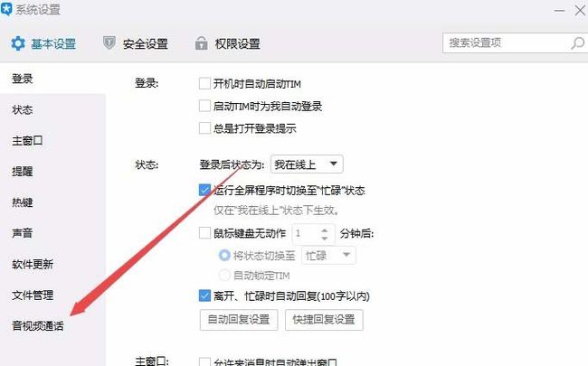Viewport: 588px width, 366px height.
Task: Open the 登录后状态为 我在线上 dropdown
Action: click(x=307, y=164)
